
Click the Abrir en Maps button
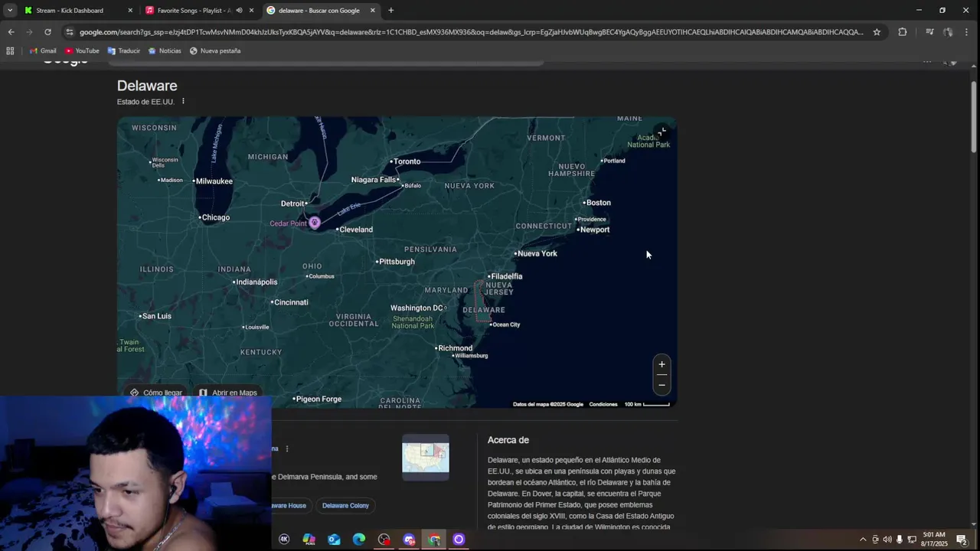click(227, 393)
